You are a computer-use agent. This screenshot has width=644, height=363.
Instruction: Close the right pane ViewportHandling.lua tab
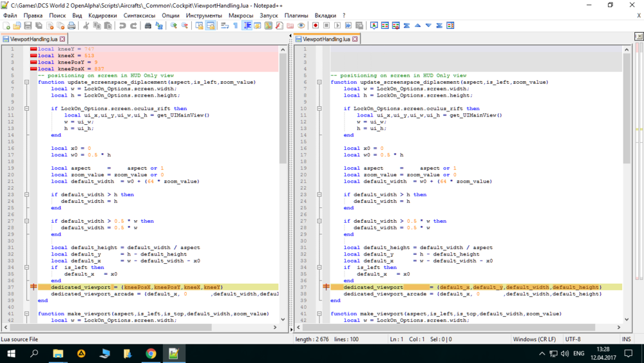(354, 39)
